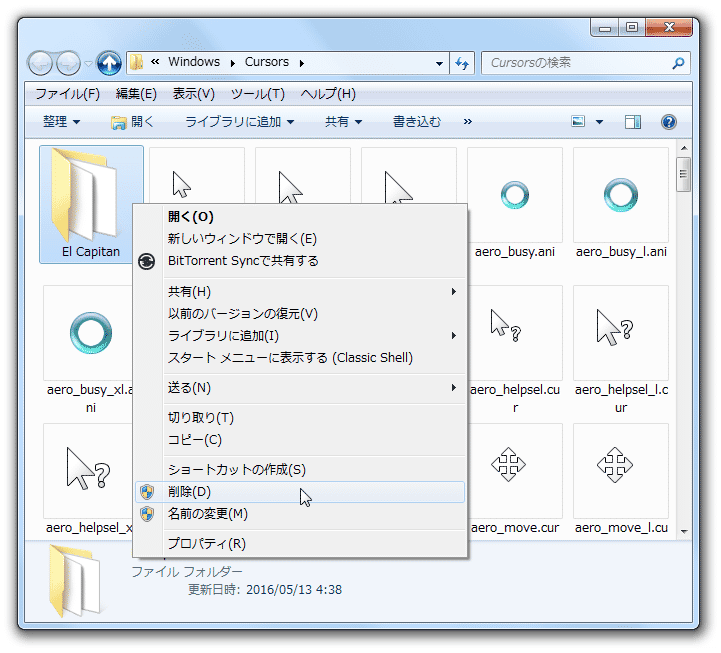Click the 書き込む toolbar button
This screenshot has width=721, height=653.
[417, 121]
